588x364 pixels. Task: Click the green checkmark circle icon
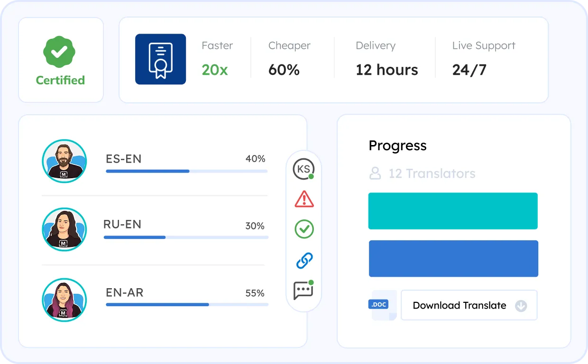point(304,229)
